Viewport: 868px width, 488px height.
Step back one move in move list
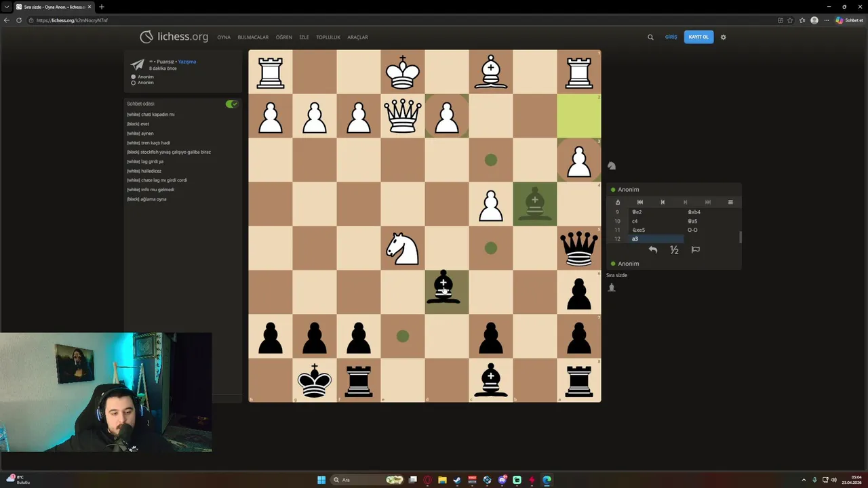tap(663, 202)
